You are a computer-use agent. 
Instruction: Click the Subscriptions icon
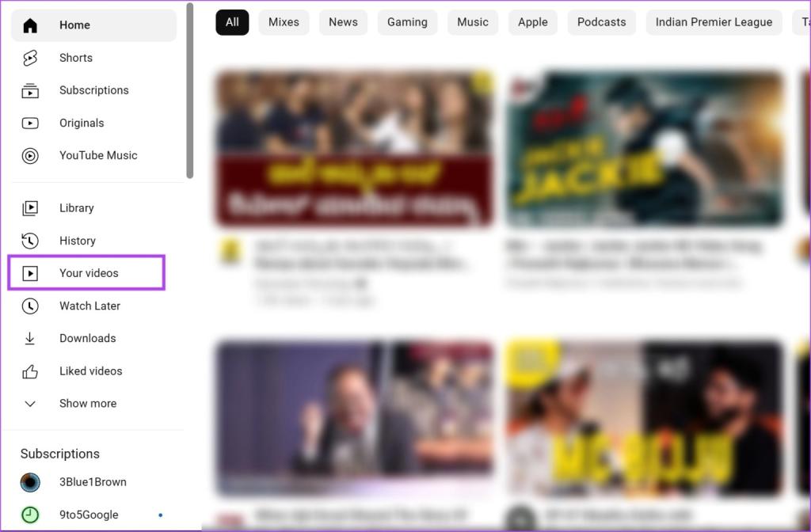[30, 90]
